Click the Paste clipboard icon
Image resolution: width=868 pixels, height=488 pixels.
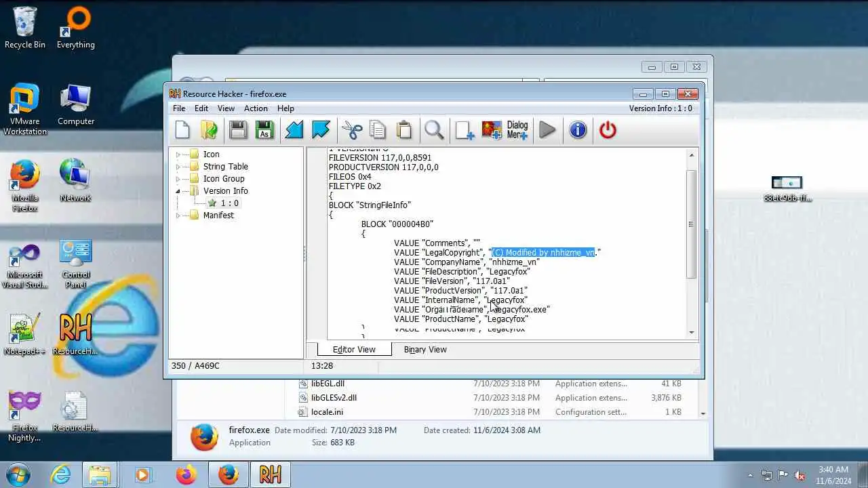[404, 130]
